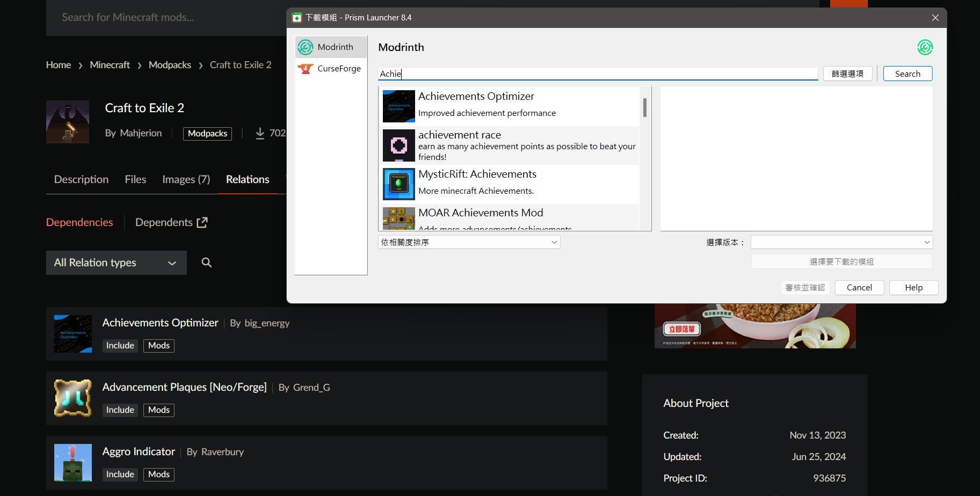Open big_energy author link

point(267,323)
